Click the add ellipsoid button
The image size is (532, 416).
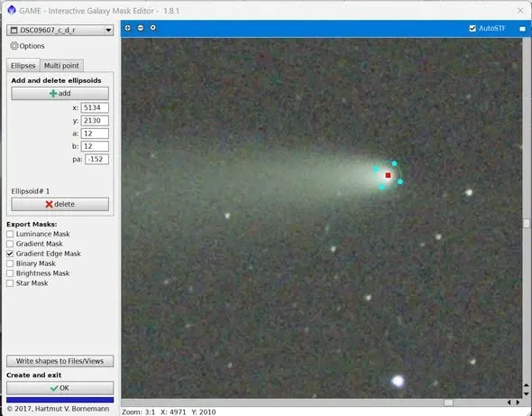tap(60, 93)
